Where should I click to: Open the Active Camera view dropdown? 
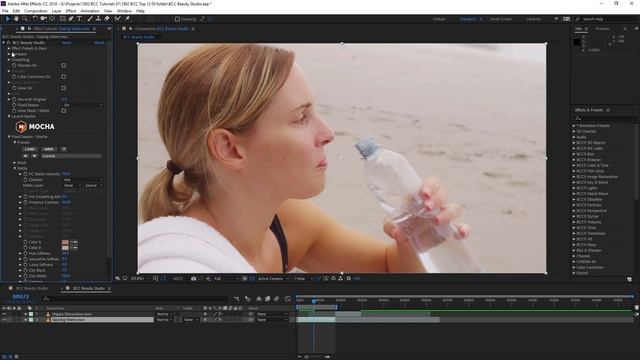273,279
